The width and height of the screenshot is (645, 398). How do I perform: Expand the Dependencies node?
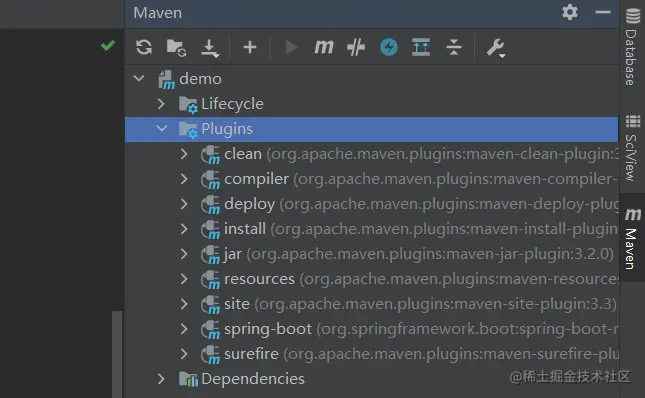click(161, 379)
